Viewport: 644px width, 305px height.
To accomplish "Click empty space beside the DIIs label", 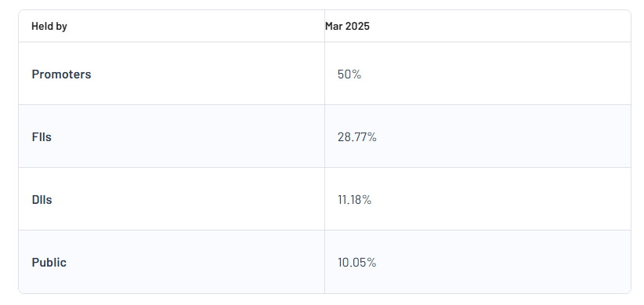I will 188,200.
